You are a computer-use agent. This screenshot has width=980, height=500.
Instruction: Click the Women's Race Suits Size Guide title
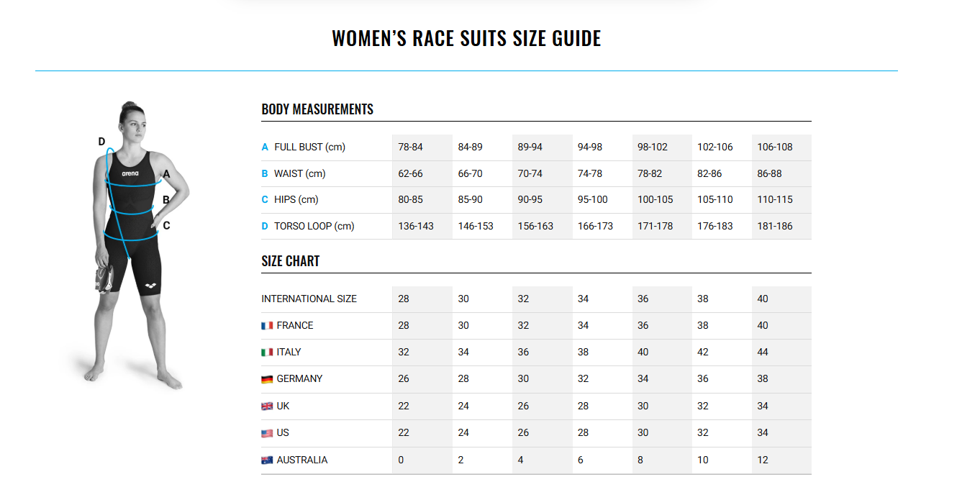(466, 38)
